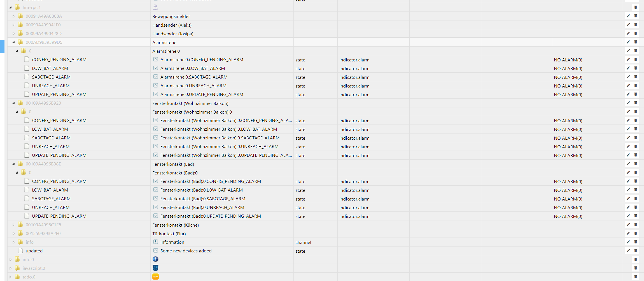Click name 'Türkontakt (Flur)'
The height and width of the screenshot is (281, 644).
coord(169,234)
